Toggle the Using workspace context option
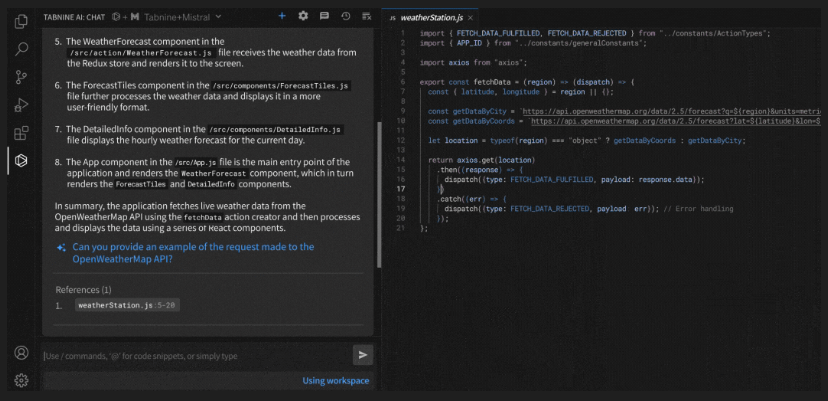 (x=335, y=380)
